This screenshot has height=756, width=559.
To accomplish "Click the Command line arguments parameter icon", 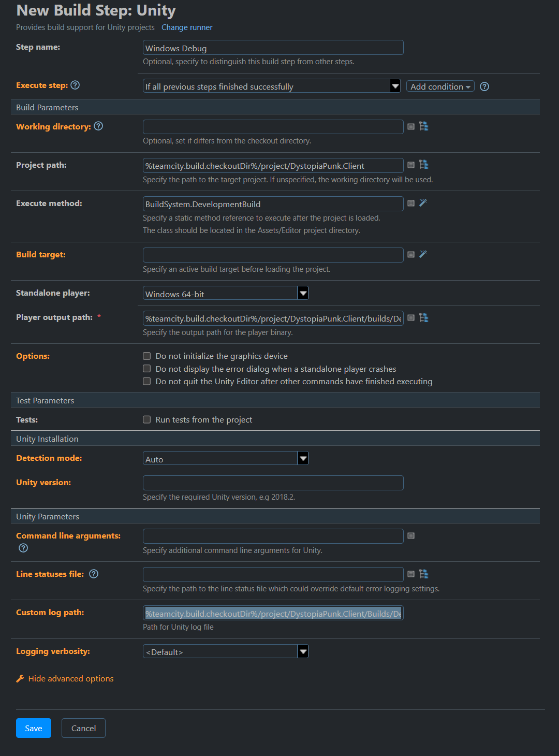I will [x=411, y=535].
